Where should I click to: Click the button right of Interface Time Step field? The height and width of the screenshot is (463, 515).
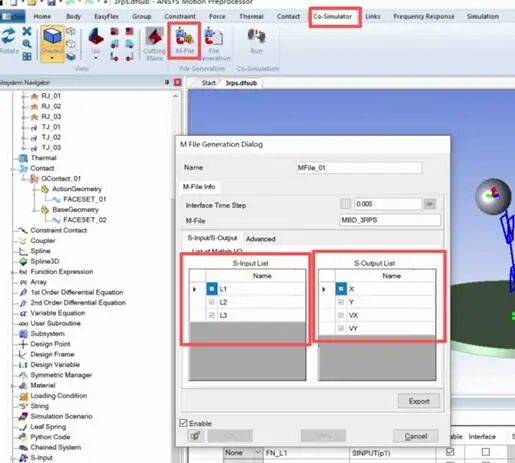[430, 204]
